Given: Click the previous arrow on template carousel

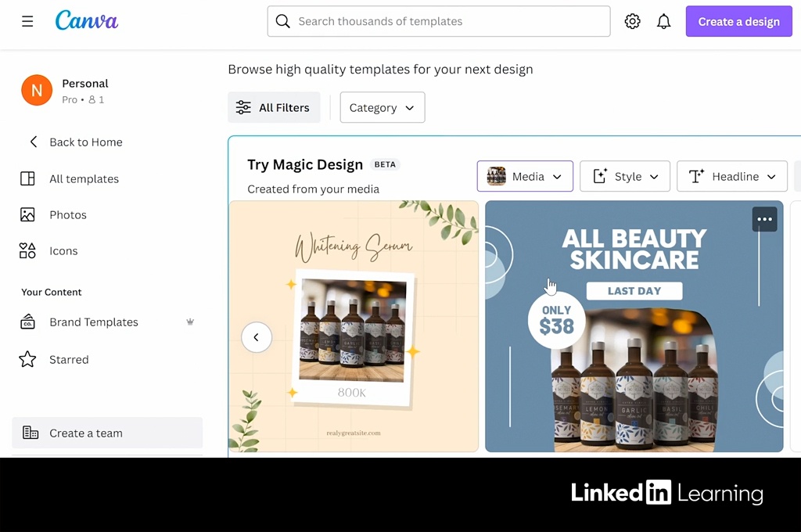Looking at the screenshot, I should 256,337.
